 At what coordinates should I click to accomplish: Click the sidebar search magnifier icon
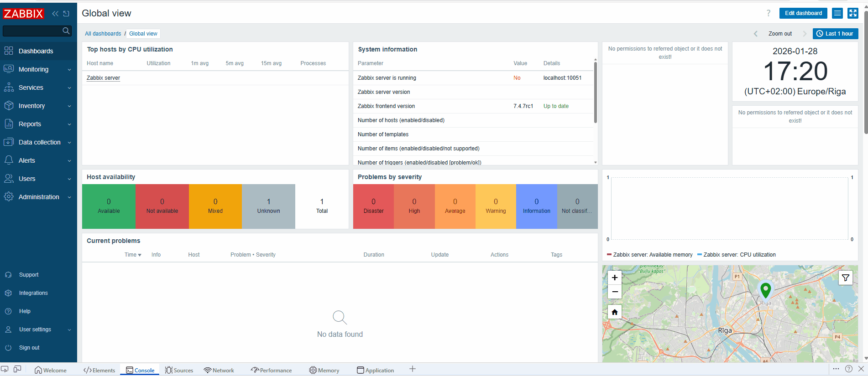[66, 31]
